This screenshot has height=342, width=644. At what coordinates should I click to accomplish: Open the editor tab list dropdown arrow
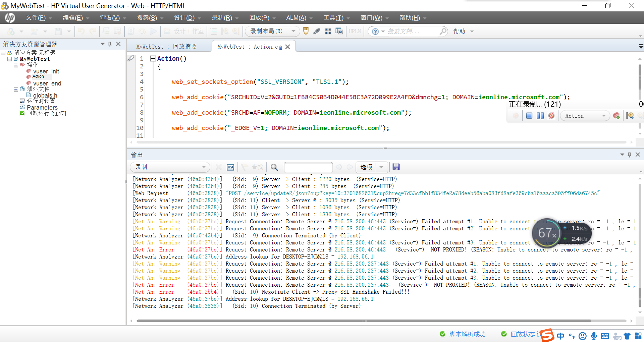tap(641, 46)
